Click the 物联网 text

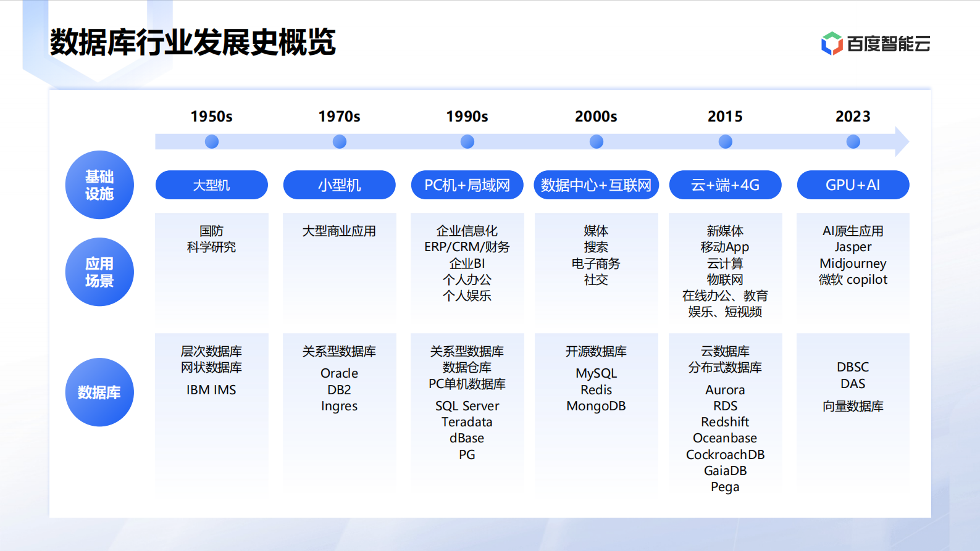pos(726,280)
